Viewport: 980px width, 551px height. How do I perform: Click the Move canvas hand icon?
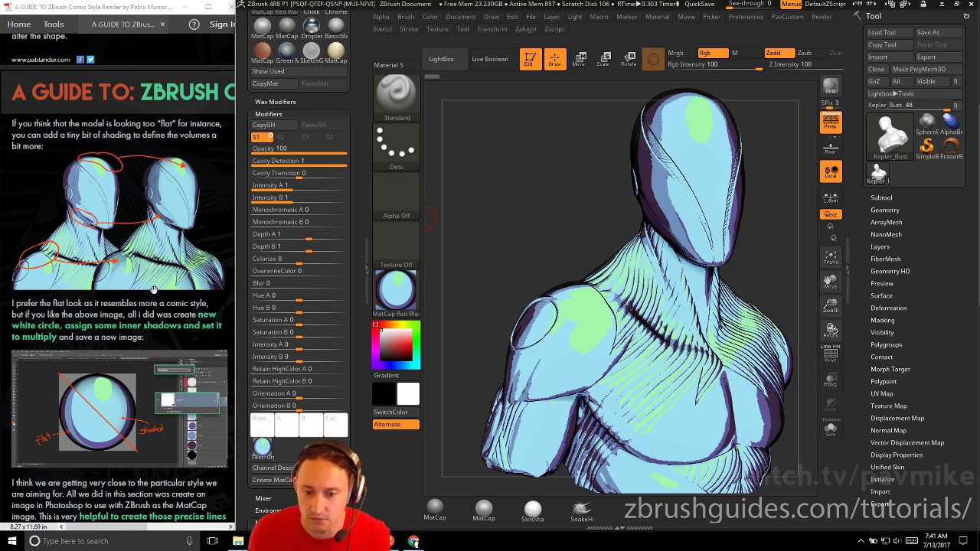831,282
